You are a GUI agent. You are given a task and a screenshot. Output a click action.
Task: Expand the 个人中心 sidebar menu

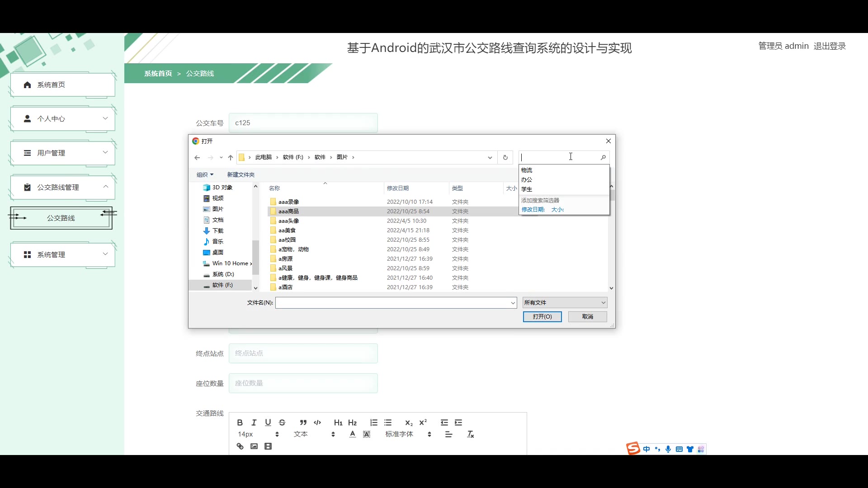tap(63, 119)
